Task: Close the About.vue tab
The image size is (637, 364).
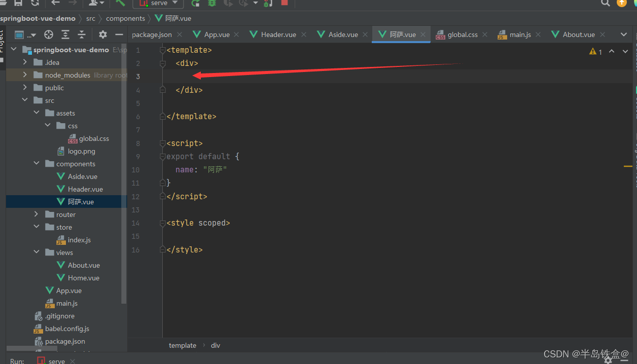Action: tap(603, 34)
